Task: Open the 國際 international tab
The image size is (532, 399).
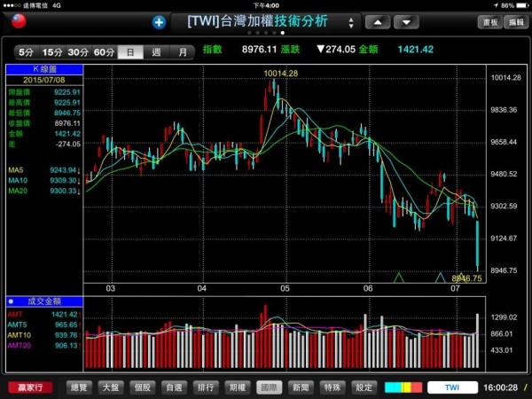Action: [269, 387]
